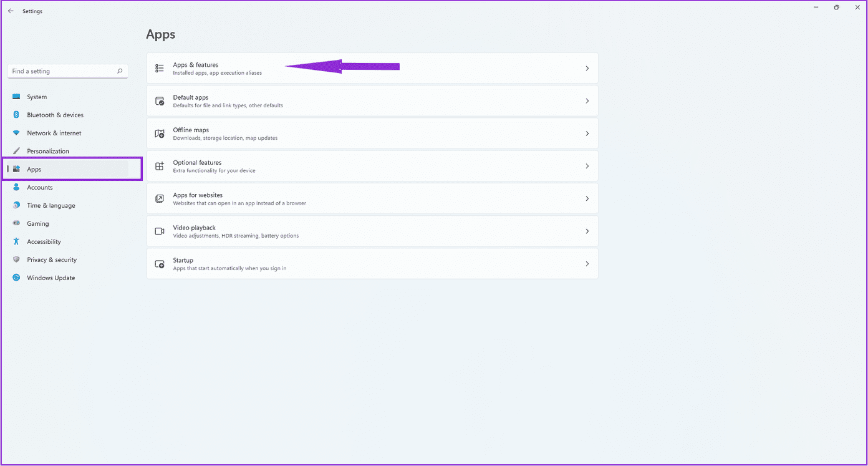Open the Gaming controller icon
Image resolution: width=868 pixels, height=466 pixels.
16,223
